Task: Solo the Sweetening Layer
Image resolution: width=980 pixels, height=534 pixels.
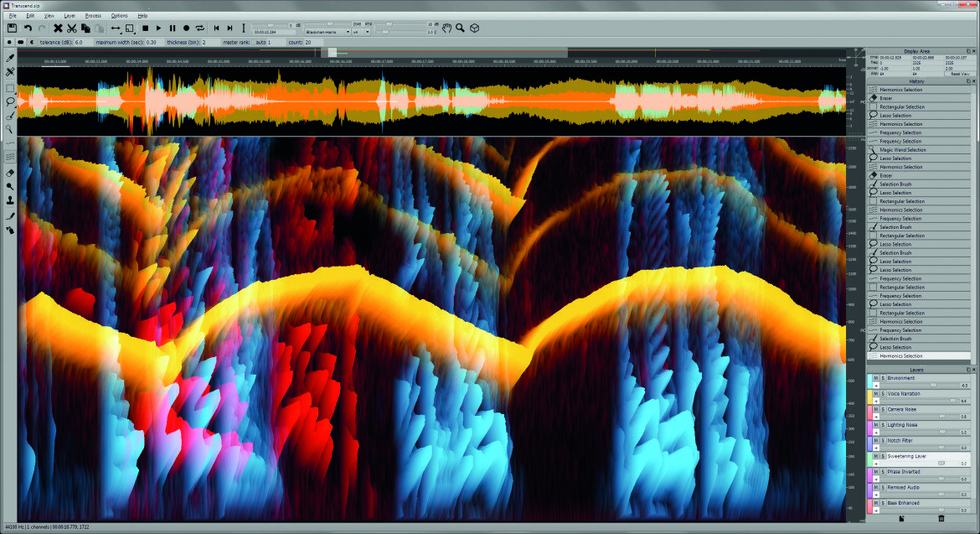Action: (x=883, y=457)
